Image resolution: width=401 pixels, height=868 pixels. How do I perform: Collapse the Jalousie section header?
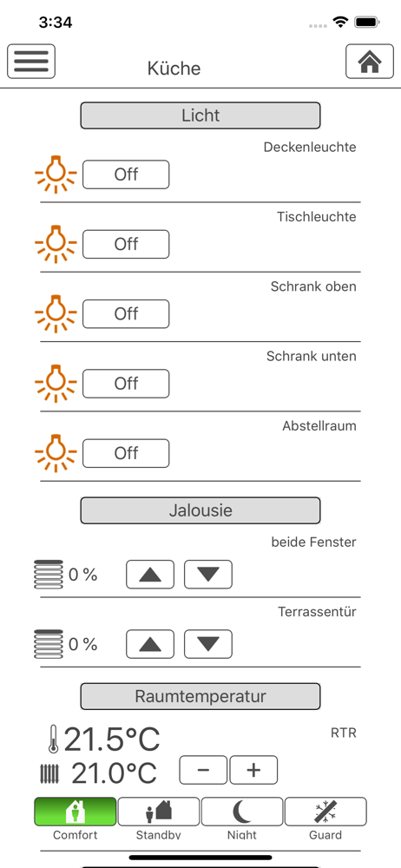(200, 510)
